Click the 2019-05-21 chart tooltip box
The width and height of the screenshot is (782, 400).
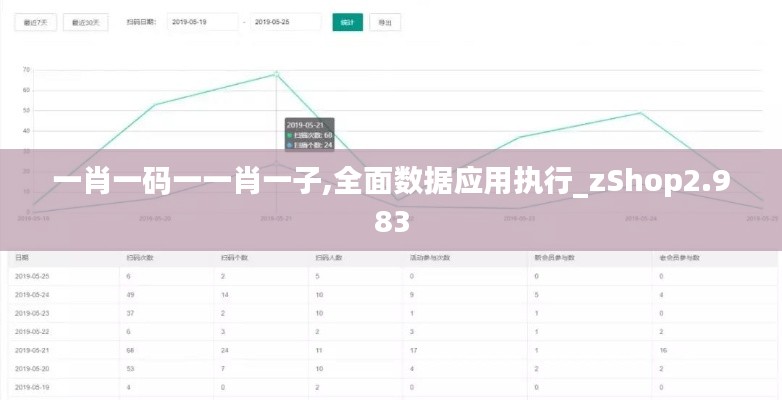[309, 135]
